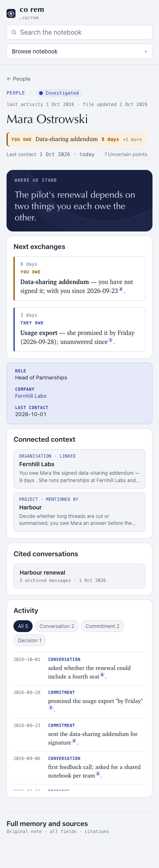Open citation 6 in the fourth seat conversation entry
The image size is (159, 868).
click(x=102, y=675)
